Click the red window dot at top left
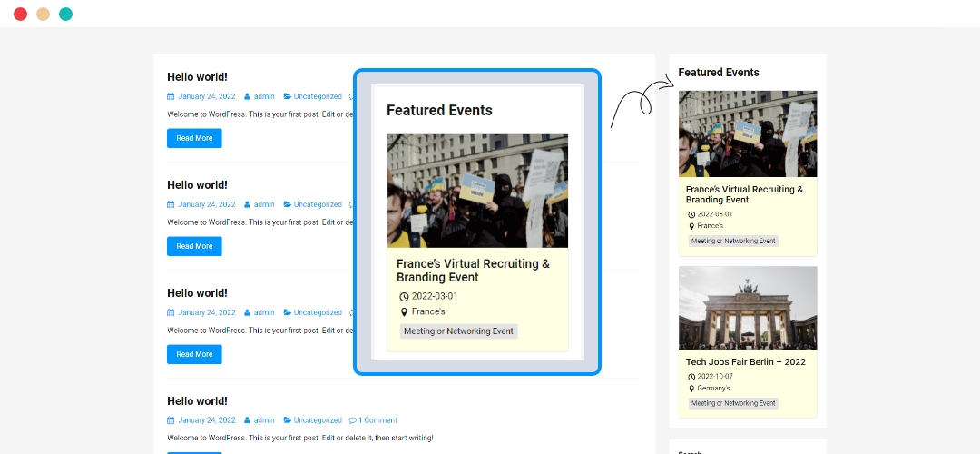Viewport: 980px width, 454px height. pos(20,14)
